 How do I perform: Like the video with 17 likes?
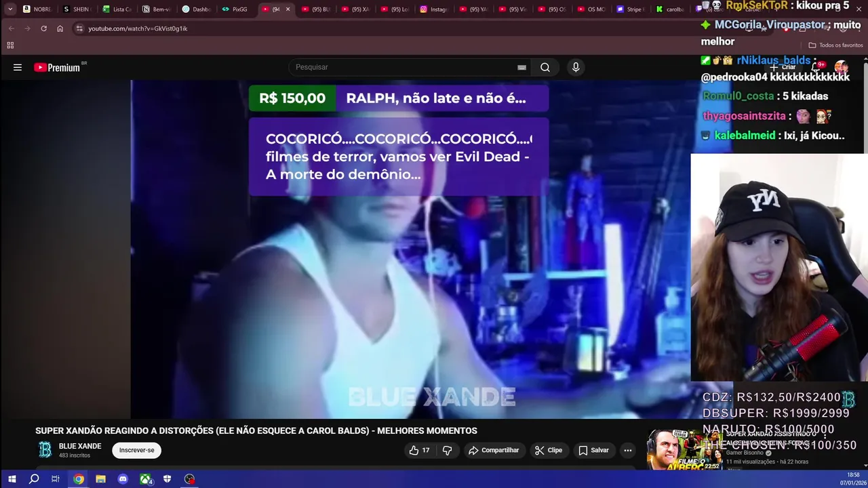pyautogui.click(x=419, y=450)
